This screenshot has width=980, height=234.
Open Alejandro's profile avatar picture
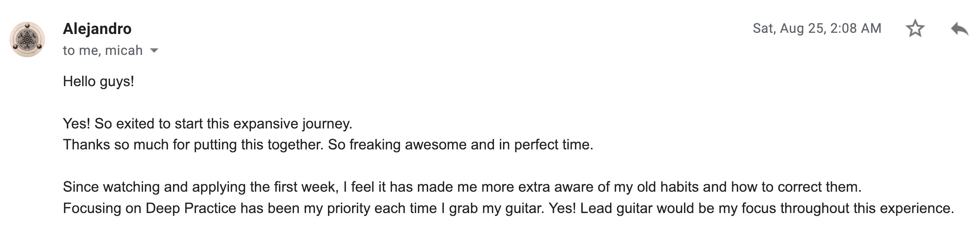coord(27,40)
